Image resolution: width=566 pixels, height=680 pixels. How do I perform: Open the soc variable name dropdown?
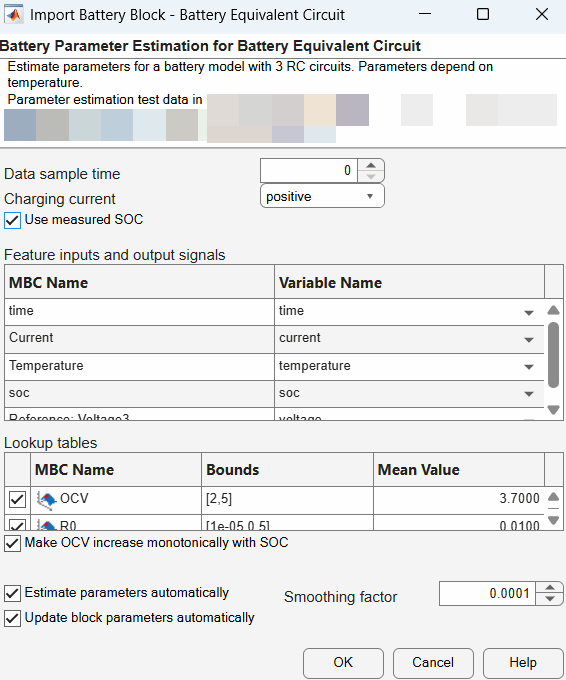[529, 394]
